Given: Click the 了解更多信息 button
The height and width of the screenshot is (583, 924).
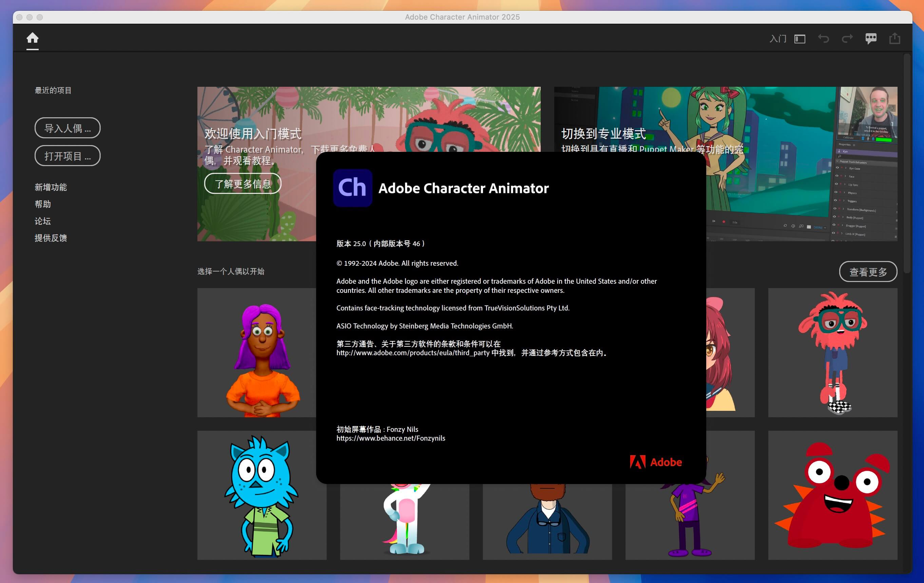Looking at the screenshot, I should (243, 184).
